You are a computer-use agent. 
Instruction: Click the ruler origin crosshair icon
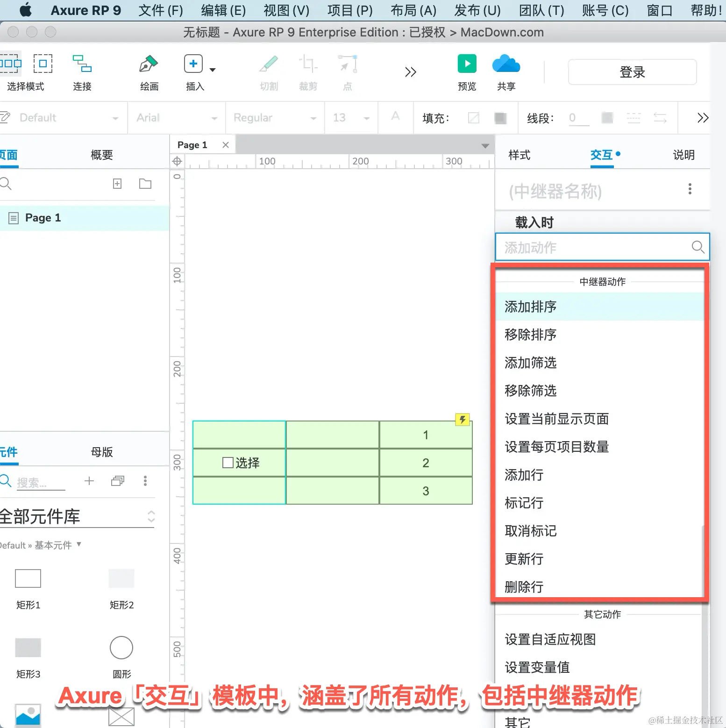pos(177,162)
